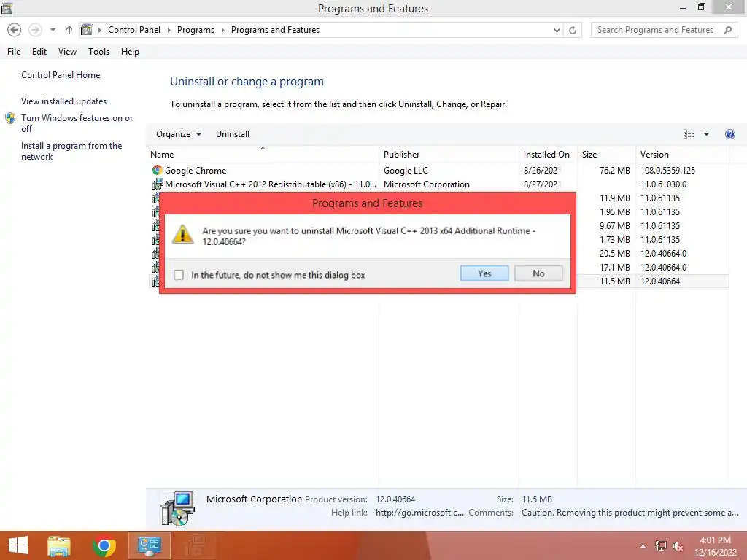Screen dimensions: 747x560
Task: Click the 20.5 MB size cell
Action: (x=614, y=253)
